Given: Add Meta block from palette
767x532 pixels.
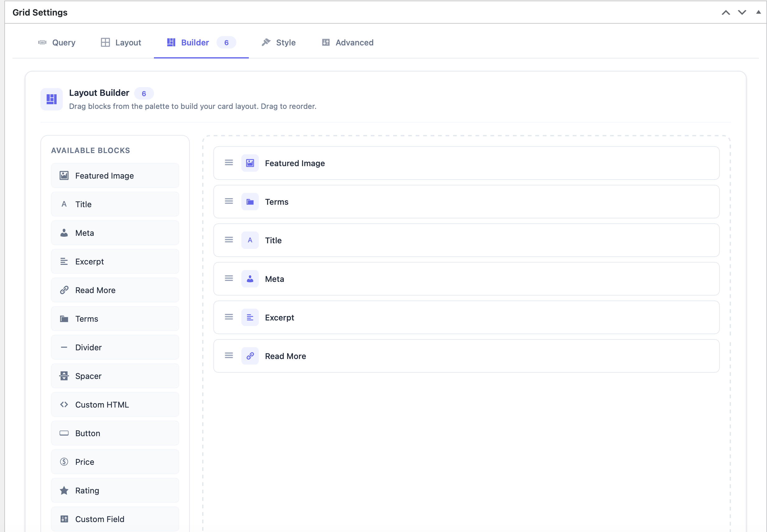Looking at the screenshot, I should 115,233.
